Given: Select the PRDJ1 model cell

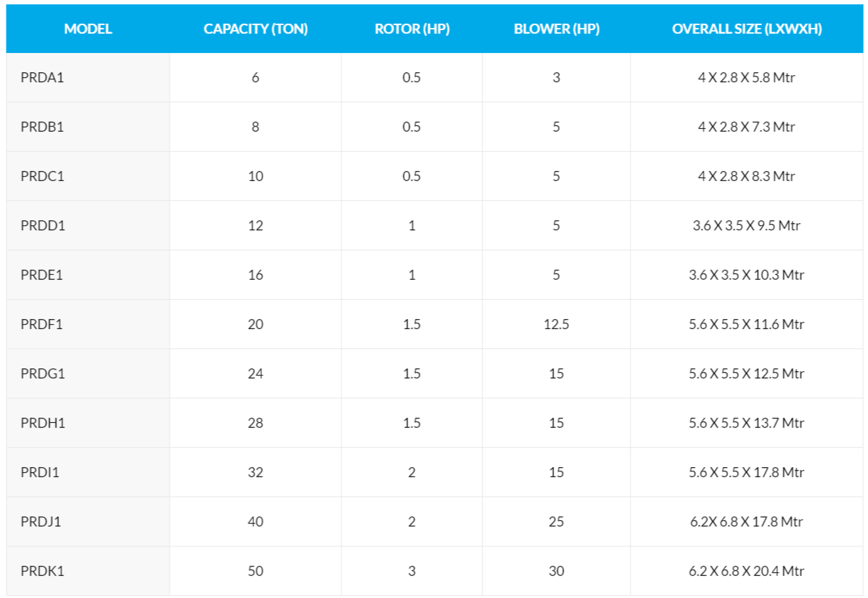Looking at the screenshot, I should (42, 521).
